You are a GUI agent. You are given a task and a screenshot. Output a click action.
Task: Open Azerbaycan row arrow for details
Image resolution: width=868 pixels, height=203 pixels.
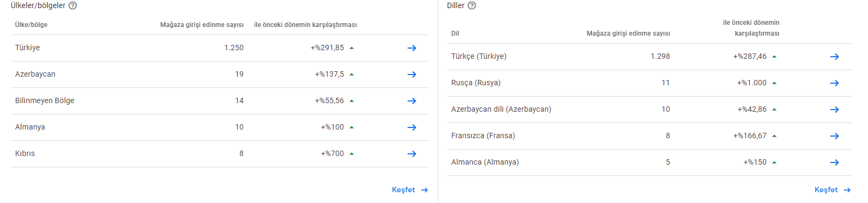click(x=412, y=75)
